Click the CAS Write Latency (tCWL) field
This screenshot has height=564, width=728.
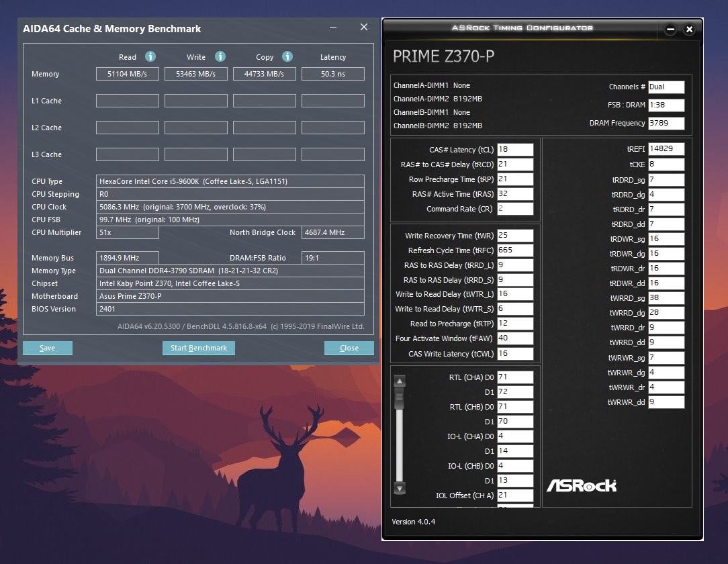coord(515,354)
